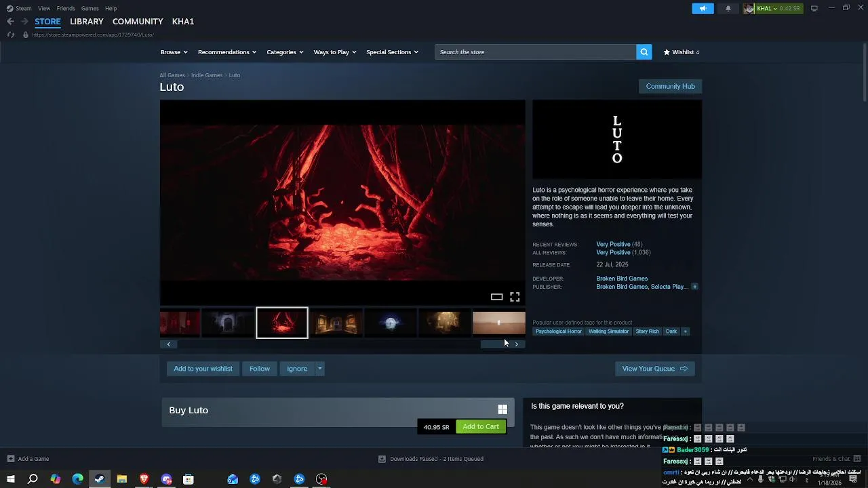Expand the Recommendations dropdown
This screenshot has width=868, height=488.
pos(227,52)
